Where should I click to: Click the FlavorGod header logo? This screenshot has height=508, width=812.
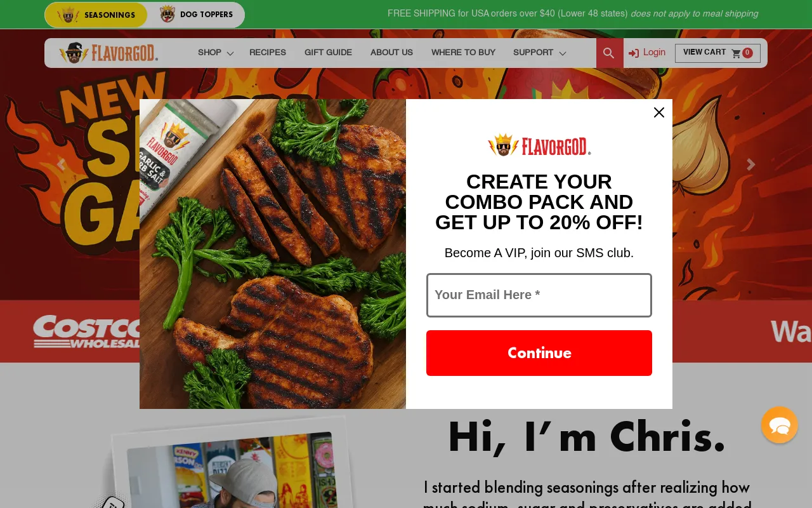tap(108, 53)
